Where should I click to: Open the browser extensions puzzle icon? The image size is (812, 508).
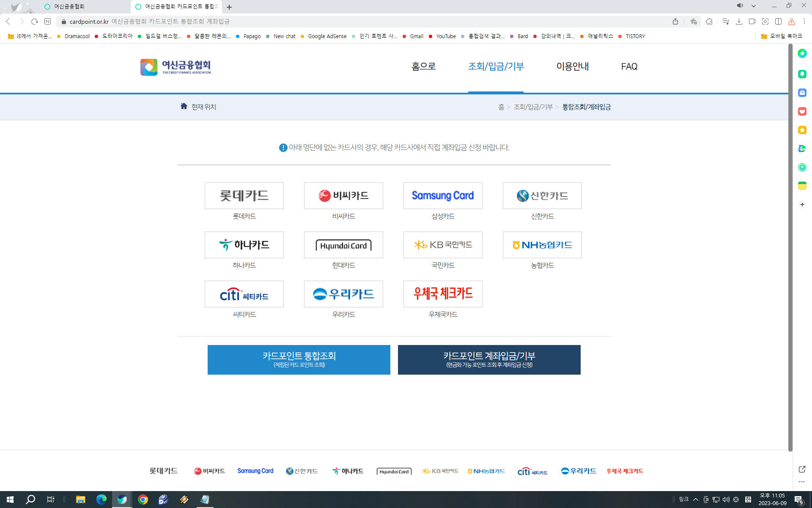pos(709,22)
